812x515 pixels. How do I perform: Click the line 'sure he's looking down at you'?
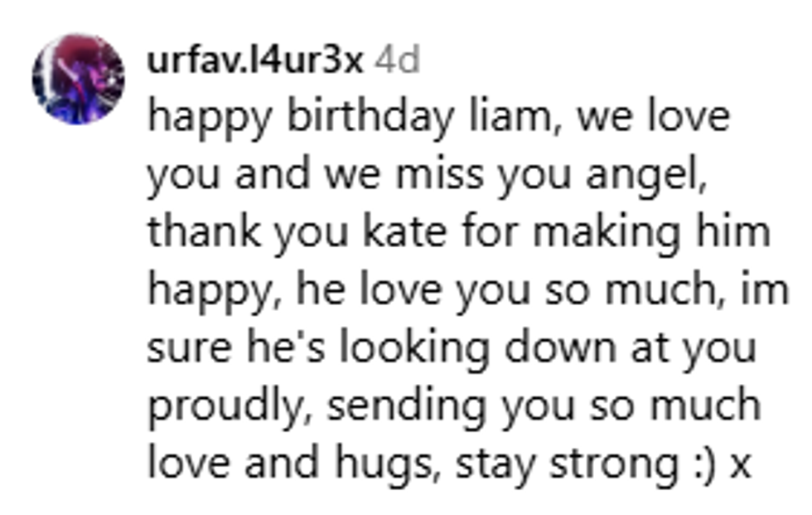coord(452,348)
